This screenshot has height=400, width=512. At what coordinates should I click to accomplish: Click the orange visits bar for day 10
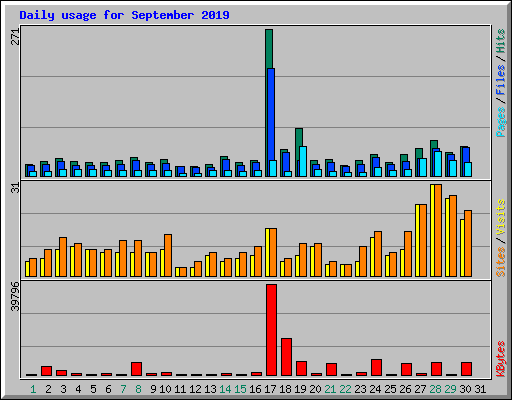click(x=168, y=255)
